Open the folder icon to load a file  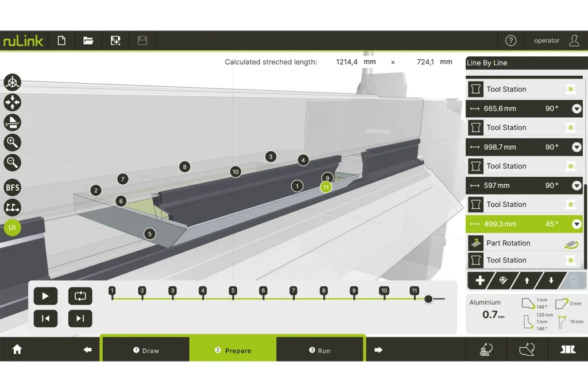click(x=88, y=41)
